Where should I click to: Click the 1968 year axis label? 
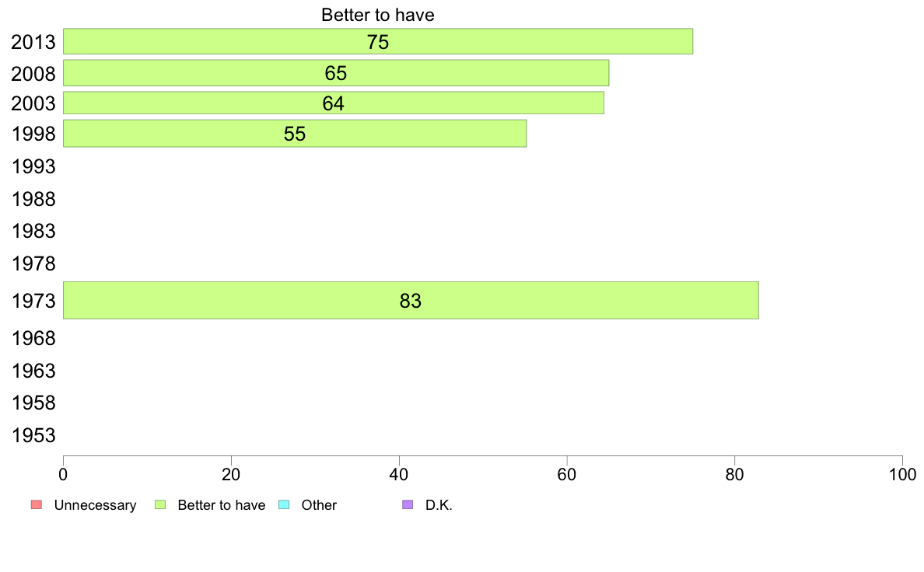click(33, 338)
